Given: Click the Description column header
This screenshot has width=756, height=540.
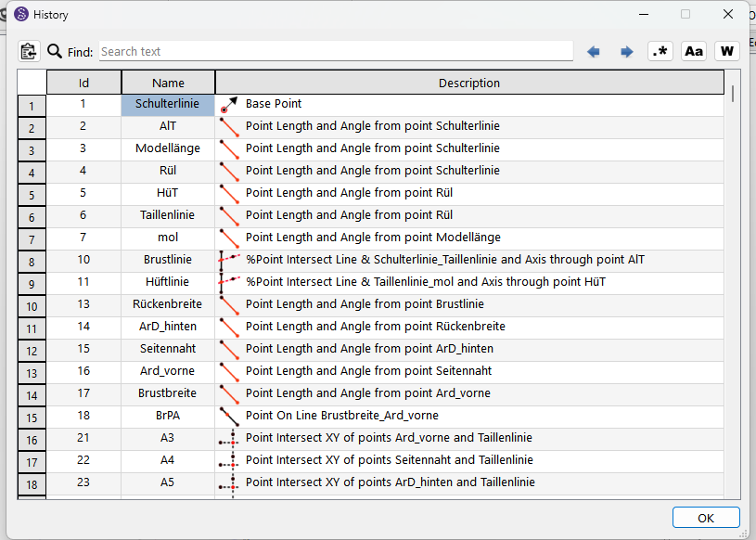Looking at the screenshot, I should tap(469, 84).
